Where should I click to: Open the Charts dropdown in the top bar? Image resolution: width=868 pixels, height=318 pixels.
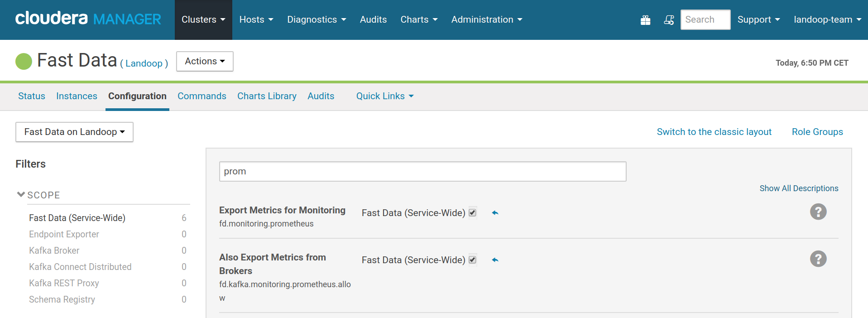(x=419, y=19)
